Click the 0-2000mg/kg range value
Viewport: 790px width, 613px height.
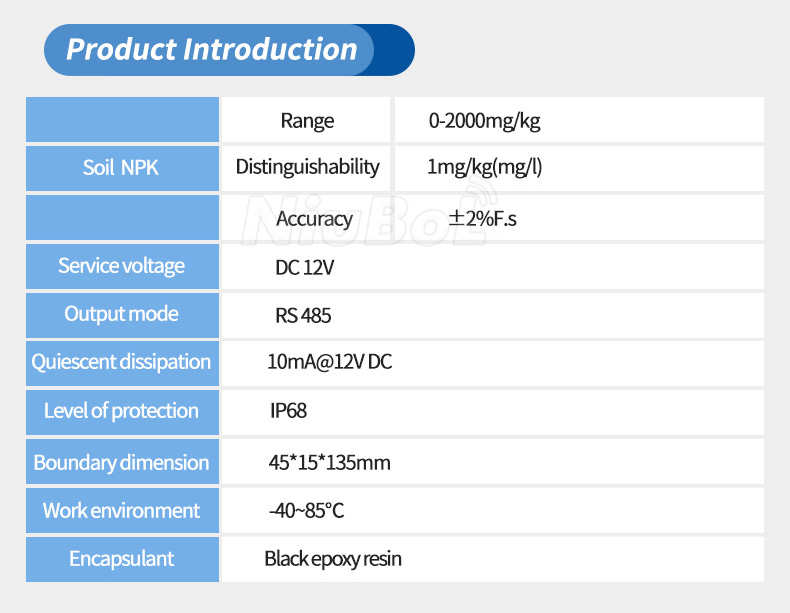click(484, 121)
